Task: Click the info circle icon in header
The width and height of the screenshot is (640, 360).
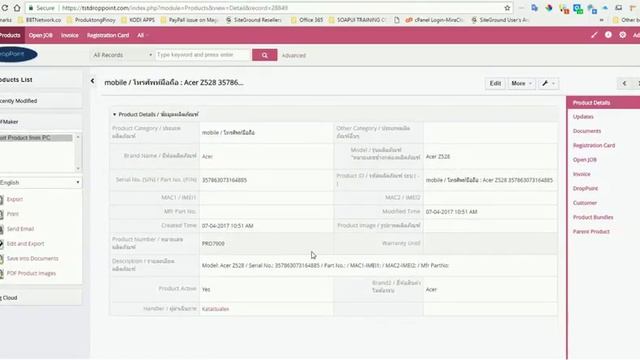Action: (608, 35)
